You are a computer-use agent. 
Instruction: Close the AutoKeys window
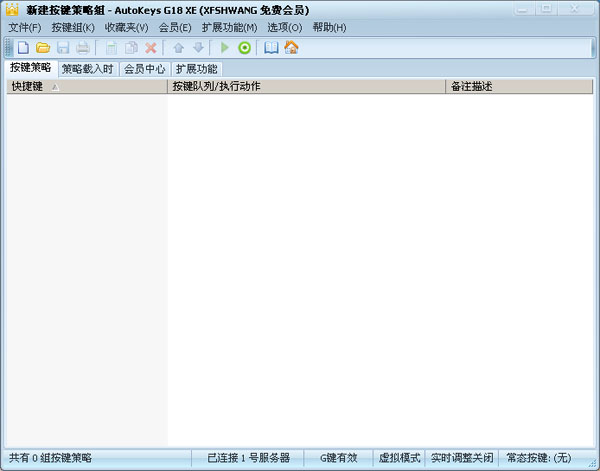[x=575, y=9]
